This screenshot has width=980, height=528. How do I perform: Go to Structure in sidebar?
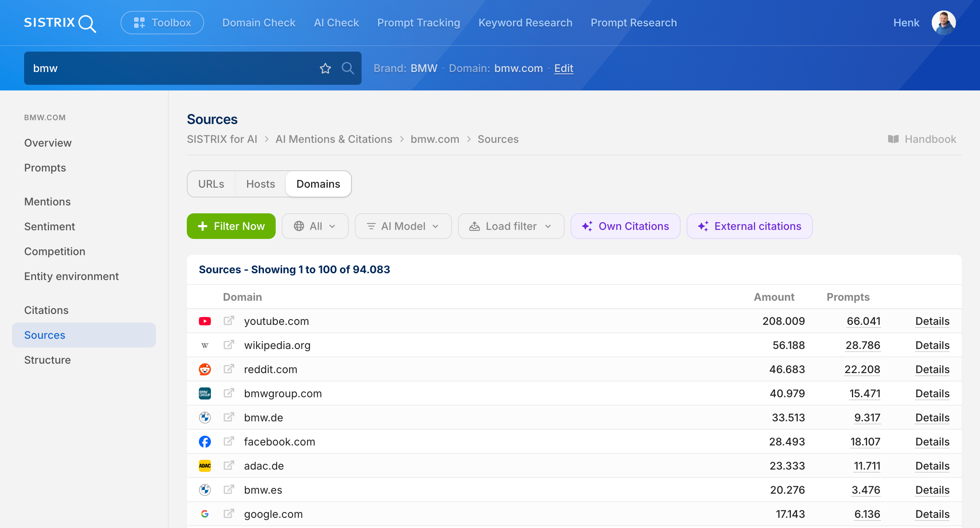[x=47, y=360]
